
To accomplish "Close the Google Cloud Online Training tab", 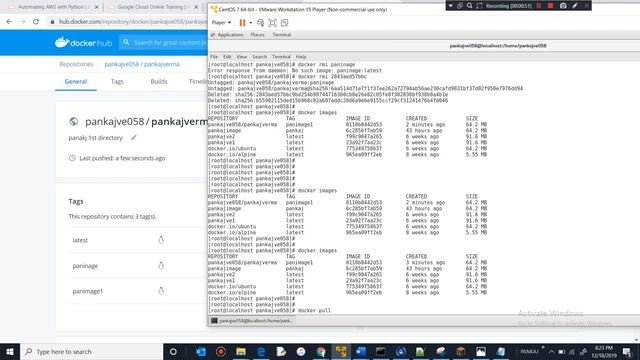I will pos(196,7).
